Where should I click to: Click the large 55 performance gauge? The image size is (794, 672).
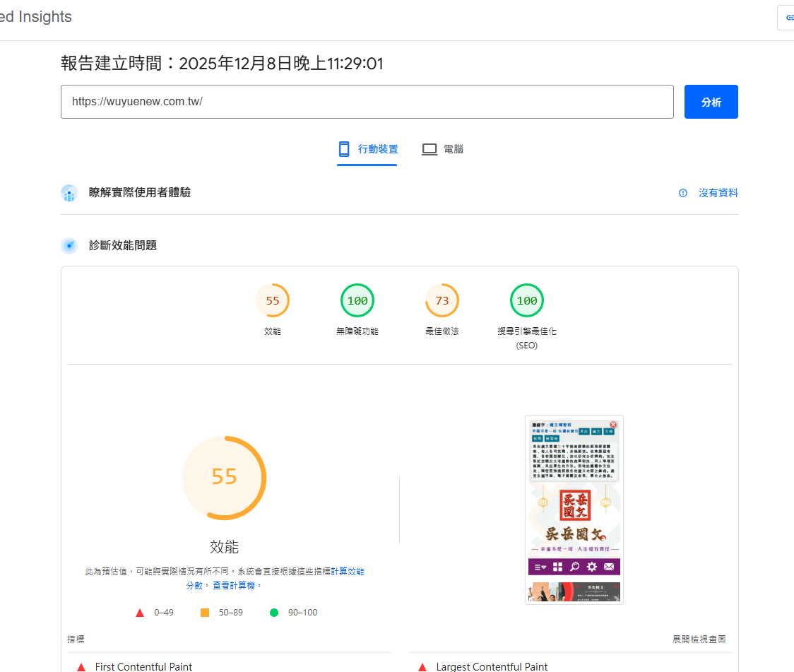[224, 478]
